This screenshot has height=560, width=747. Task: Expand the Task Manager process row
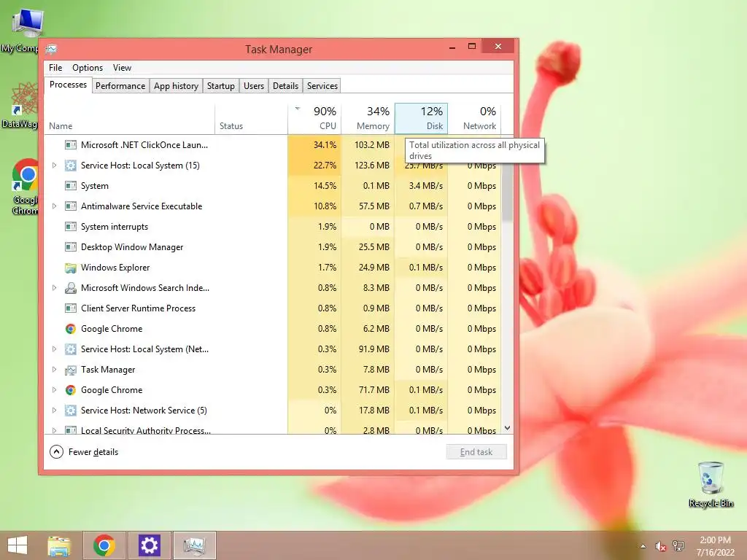[54, 370]
